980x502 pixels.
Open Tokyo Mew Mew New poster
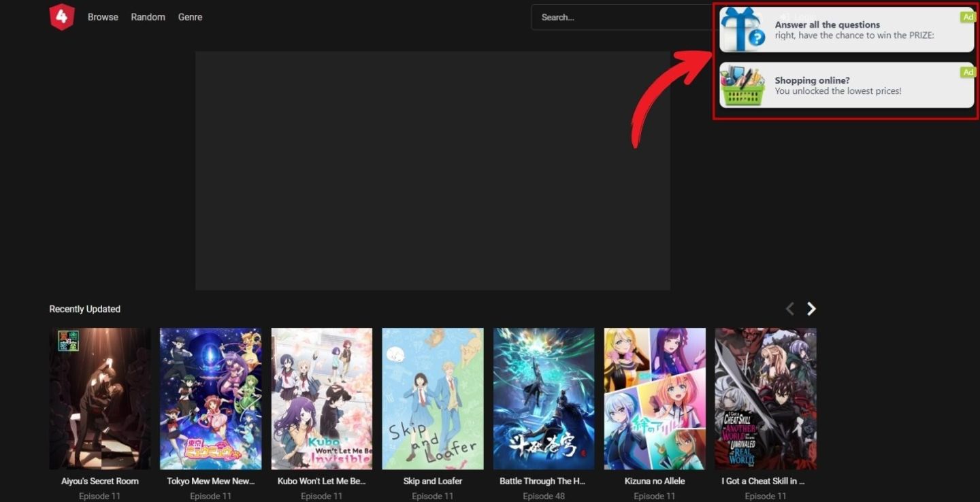(x=210, y=399)
